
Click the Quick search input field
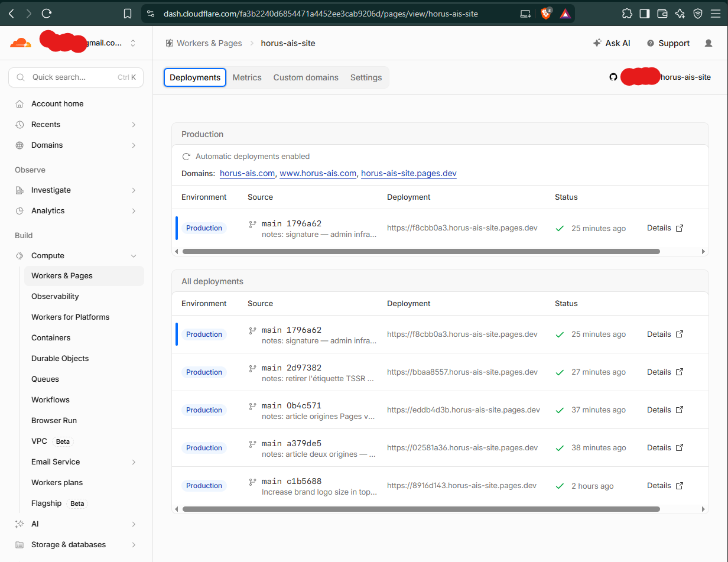tap(76, 77)
